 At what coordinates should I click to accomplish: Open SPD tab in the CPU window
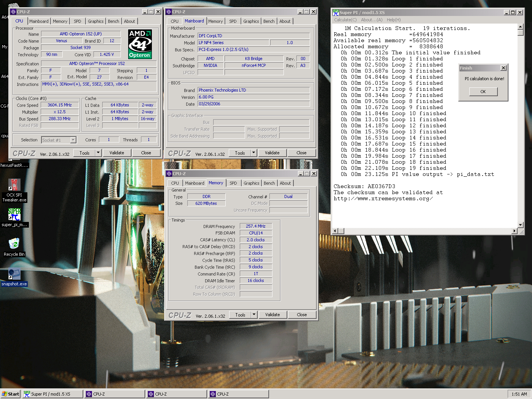78,21
